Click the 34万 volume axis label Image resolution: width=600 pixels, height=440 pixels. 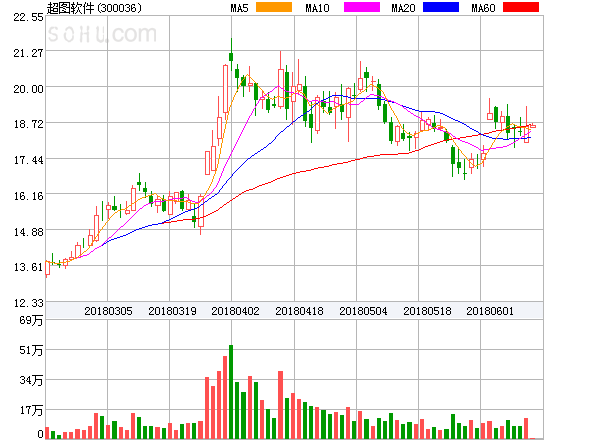coord(31,380)
